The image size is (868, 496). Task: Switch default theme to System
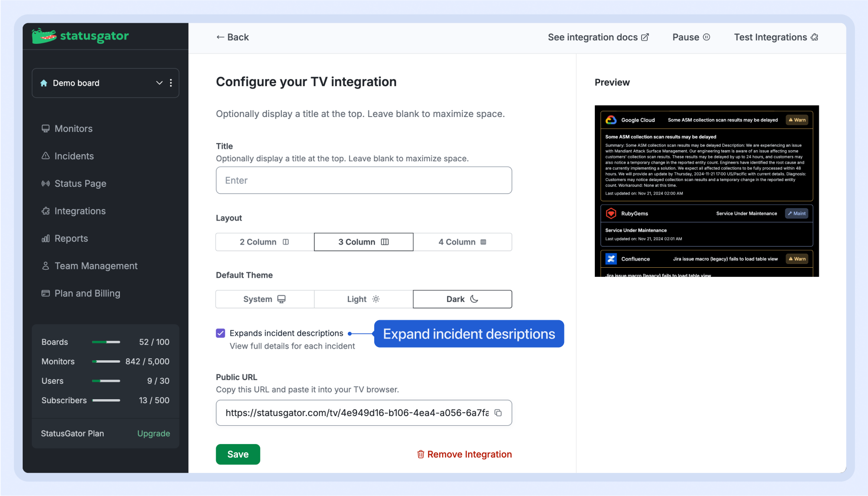point(264,299)
